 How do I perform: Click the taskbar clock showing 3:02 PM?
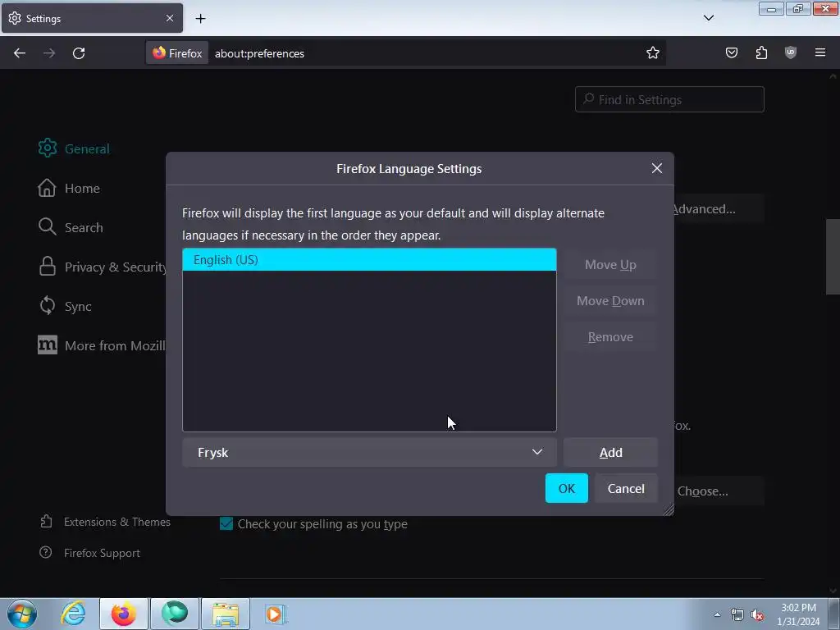798,614
